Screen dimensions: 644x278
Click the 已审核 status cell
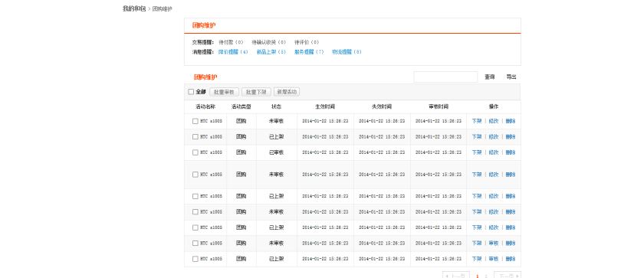[x=277, y=152]
